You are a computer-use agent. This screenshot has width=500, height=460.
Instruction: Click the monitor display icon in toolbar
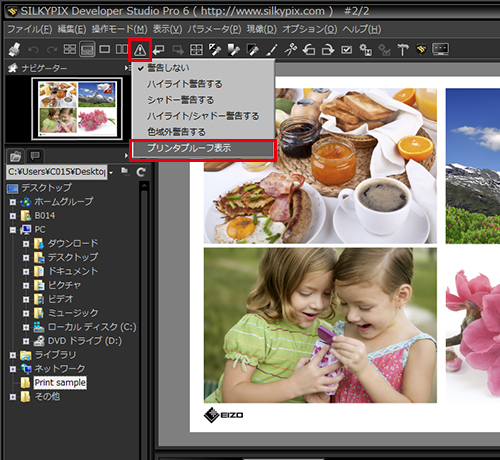[440, 49]
